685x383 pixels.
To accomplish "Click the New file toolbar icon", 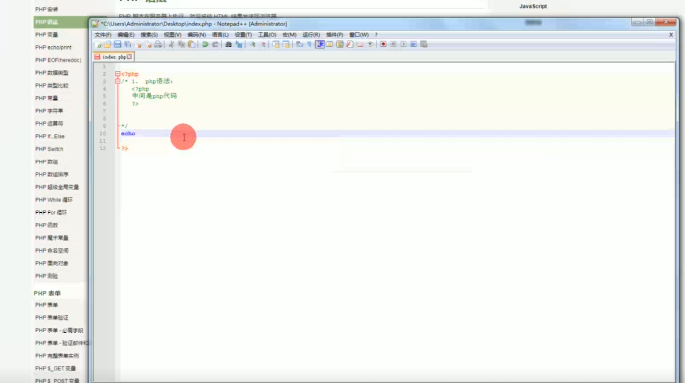I will pos(98,45).
